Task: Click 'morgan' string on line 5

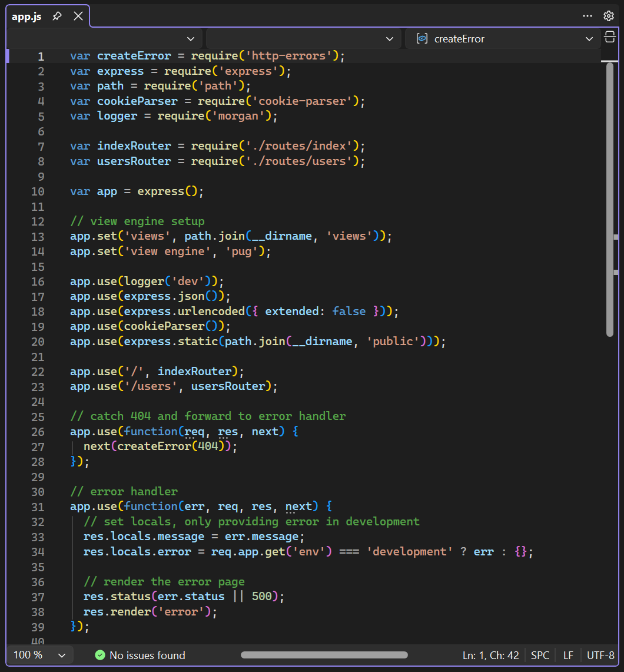Action: (238, 116)
